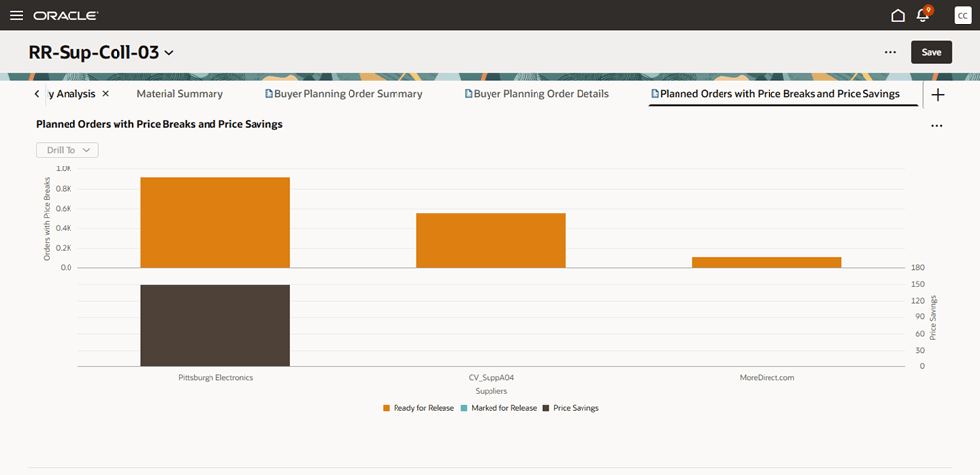Click the vertical Price Savings axis title
980x475 pixels.
[933, 317]
